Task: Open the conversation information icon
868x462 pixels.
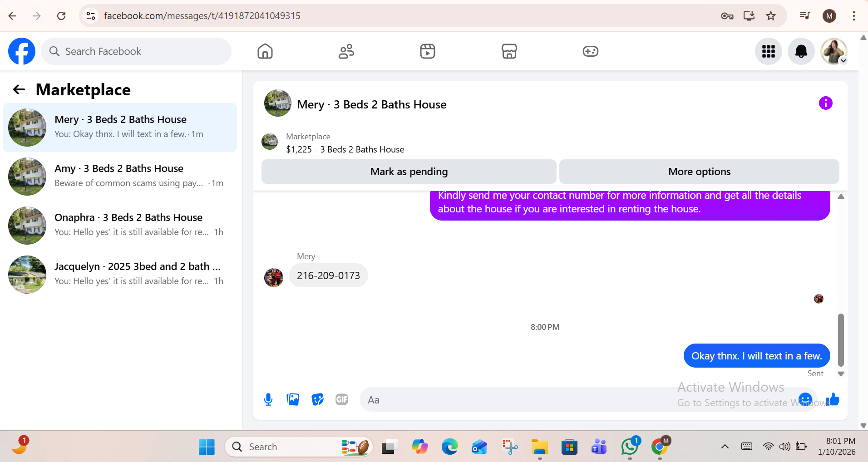Action: pyautogui.click(x=826, y=103)
